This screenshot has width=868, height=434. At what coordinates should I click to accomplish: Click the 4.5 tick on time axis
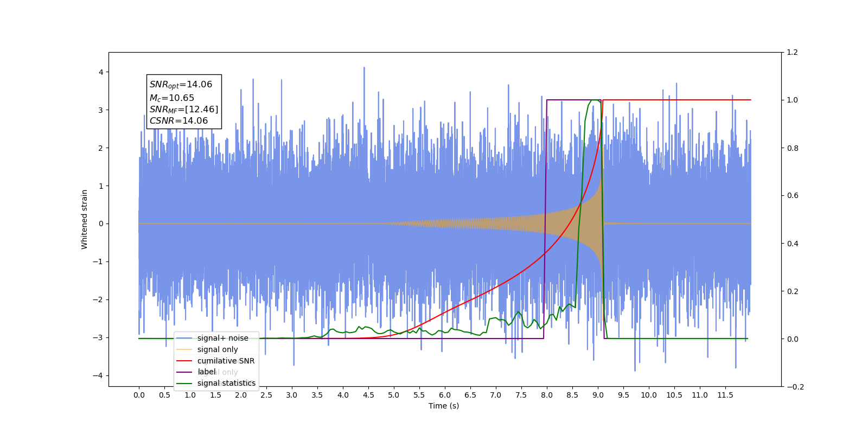click(368, 395)
